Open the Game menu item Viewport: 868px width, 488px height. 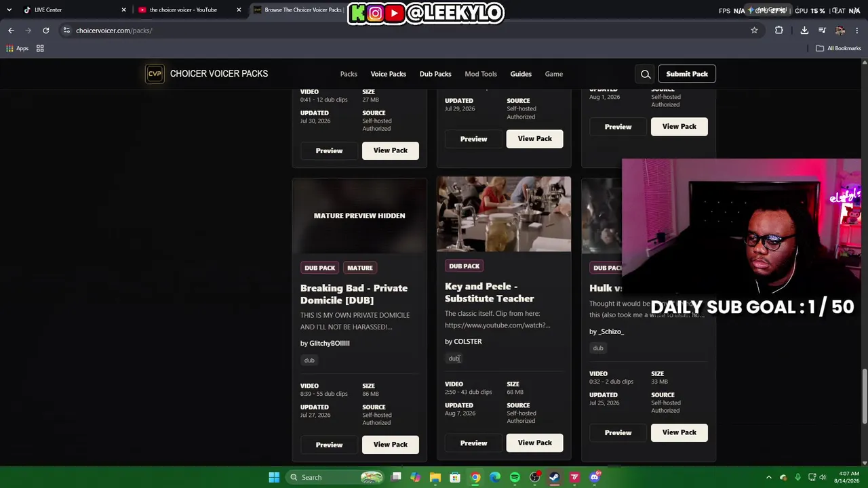[554, 74]
